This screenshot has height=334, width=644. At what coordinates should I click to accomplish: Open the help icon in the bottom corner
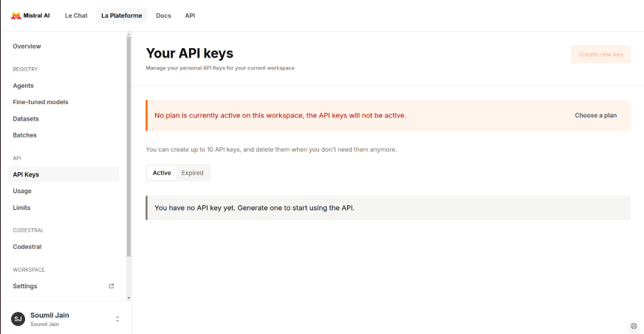[x=634, y=326]
